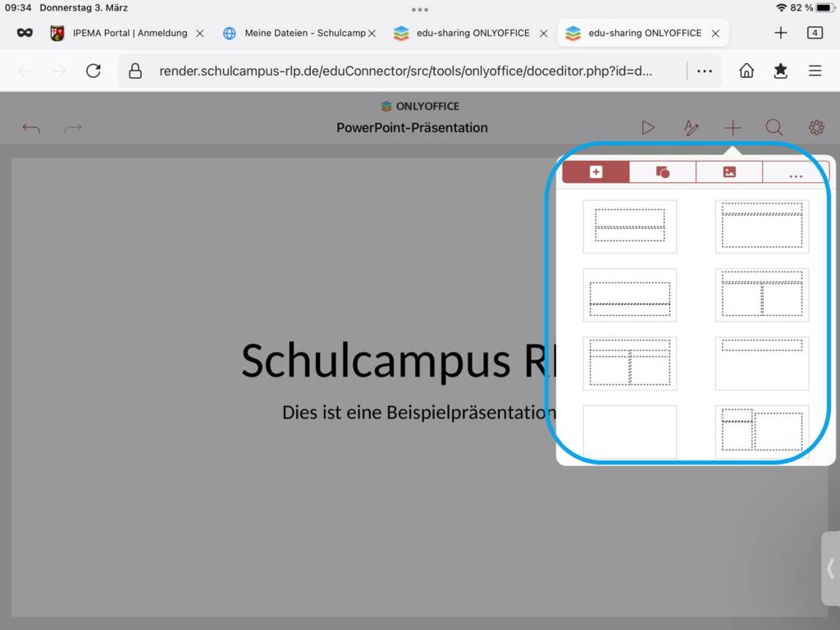Close the first edu-sharing ONLYOFFICE tab

pos(543,33)
